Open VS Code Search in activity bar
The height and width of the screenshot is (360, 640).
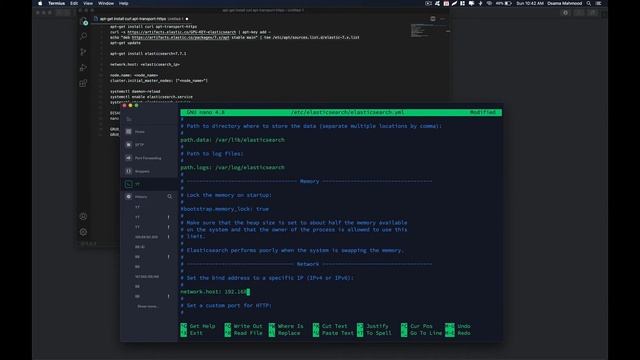(84, 36)
